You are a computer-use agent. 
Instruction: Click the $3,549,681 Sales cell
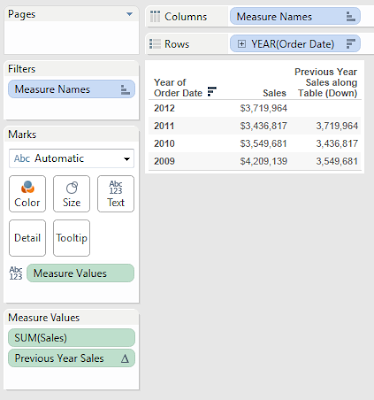[263, 144]
